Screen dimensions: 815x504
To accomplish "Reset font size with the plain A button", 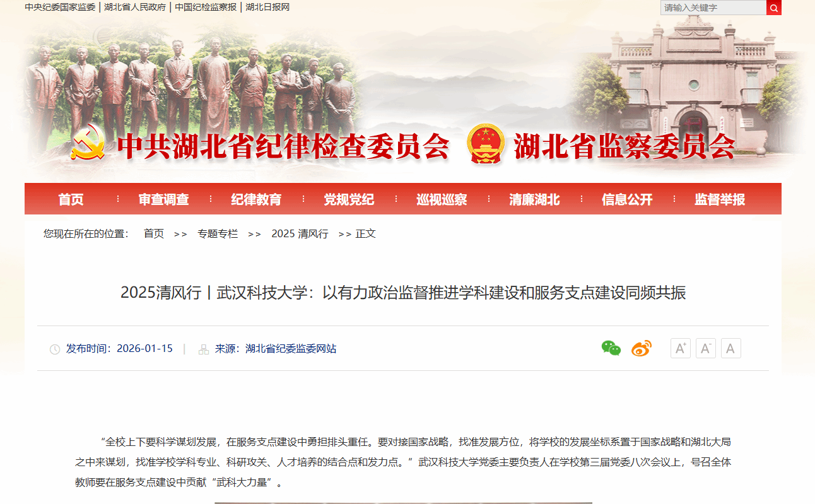I will tap(731, 348).
